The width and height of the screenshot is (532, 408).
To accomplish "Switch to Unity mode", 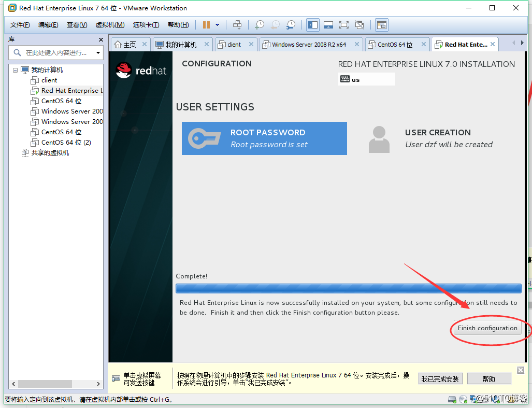I will pyautogui.click(x=360, y=25).
